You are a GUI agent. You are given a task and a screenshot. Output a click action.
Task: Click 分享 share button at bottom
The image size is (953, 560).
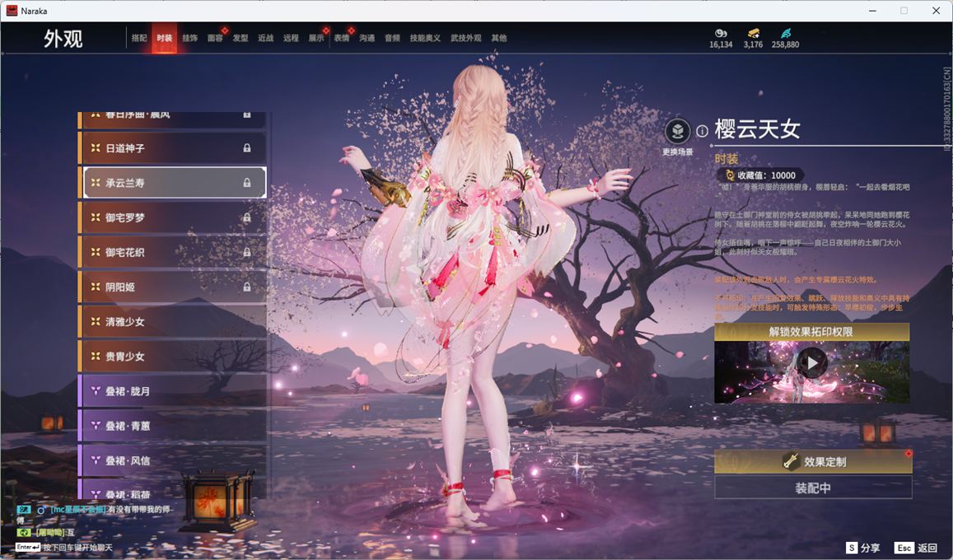(x=863, y=548)
